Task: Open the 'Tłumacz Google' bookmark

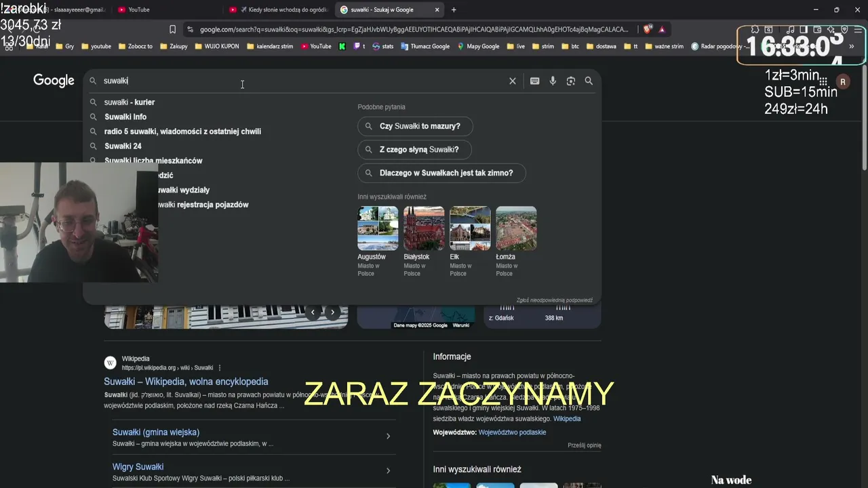Action: click(425, 46)
